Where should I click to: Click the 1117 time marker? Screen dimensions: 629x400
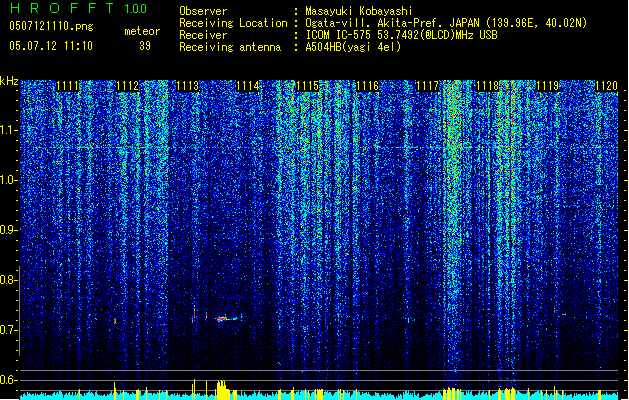pos(428,86)
